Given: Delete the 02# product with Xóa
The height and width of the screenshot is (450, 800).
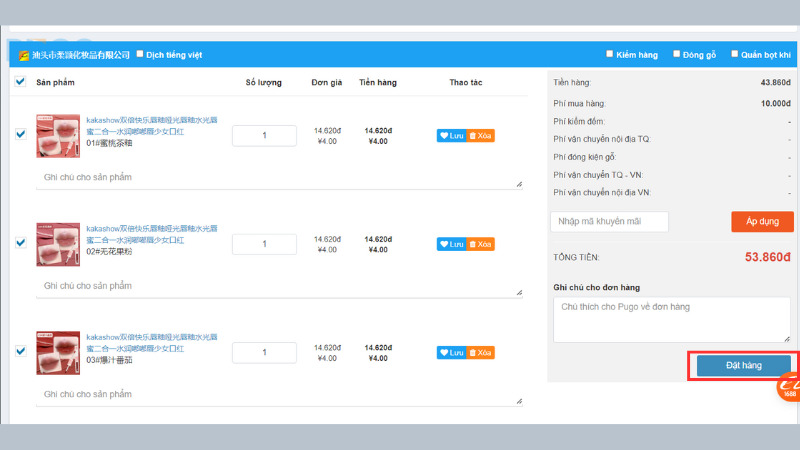Looking at the screenshot, I should click(x=481, y=244).
